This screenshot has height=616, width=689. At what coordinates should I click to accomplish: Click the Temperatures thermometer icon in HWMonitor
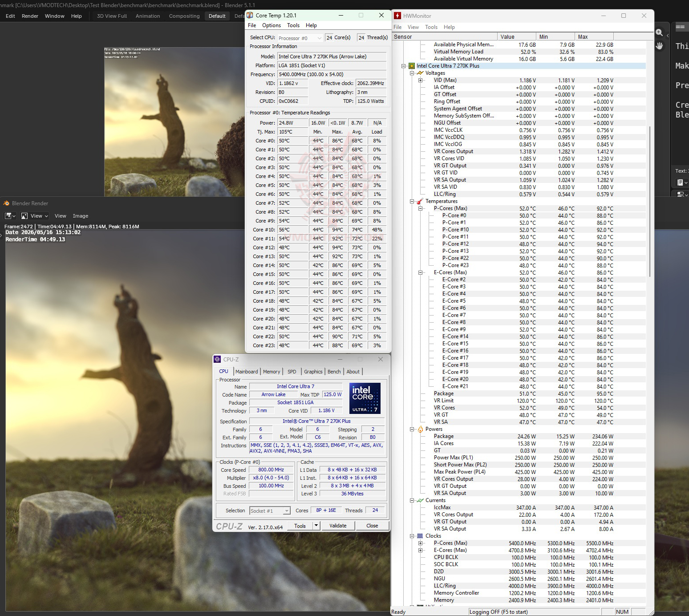(420, 201)
